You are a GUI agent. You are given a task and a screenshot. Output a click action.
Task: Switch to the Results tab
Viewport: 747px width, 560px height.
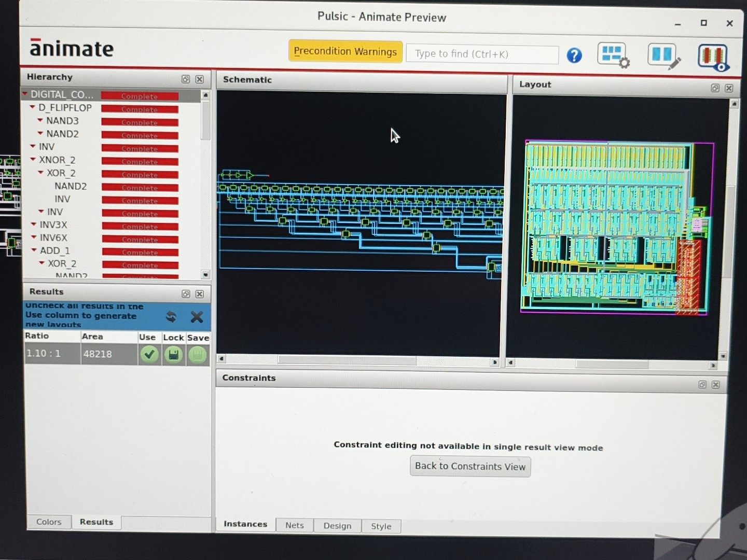(x=96, y=522)
